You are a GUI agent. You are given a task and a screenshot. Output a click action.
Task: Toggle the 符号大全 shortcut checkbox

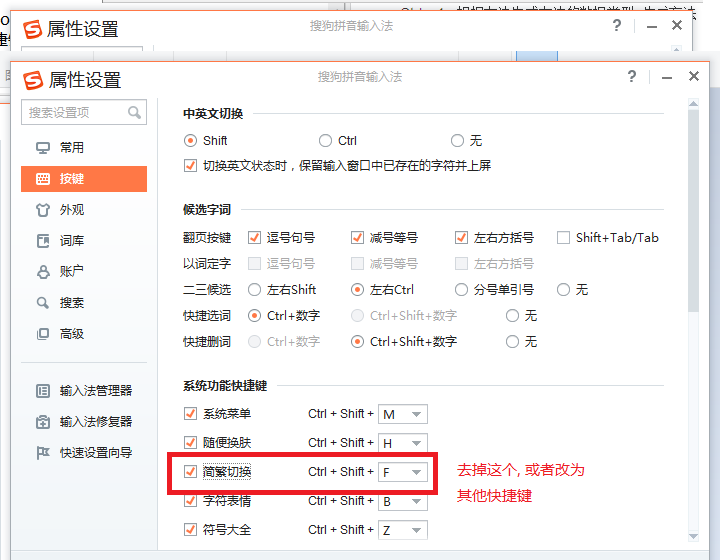[190, 530]
